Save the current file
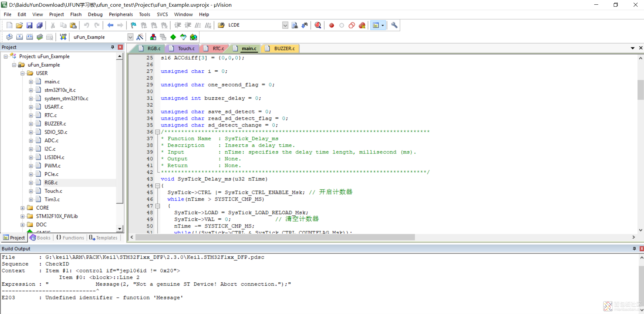This screenshot has width=644, height=314. coord(29,25)
